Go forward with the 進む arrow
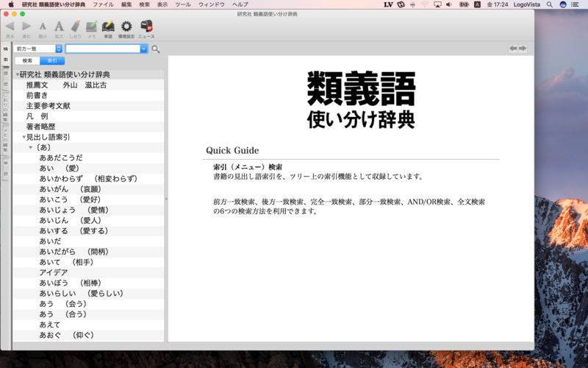 click(26, 26)
